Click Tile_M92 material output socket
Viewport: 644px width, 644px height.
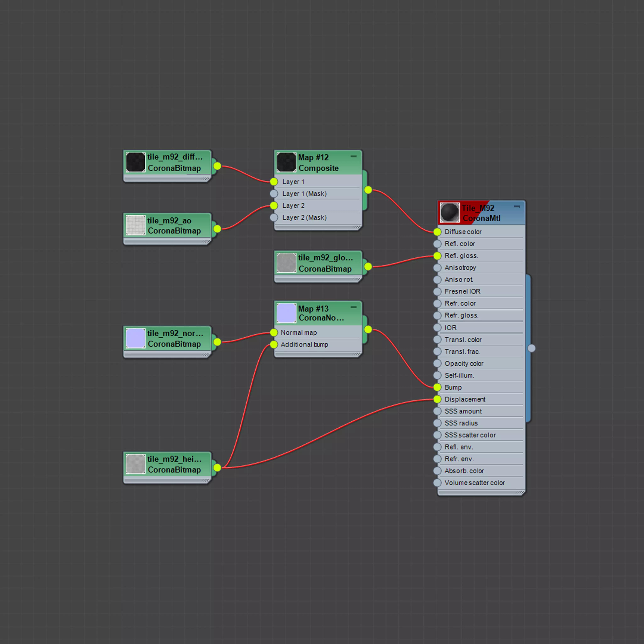click(532, 348)
